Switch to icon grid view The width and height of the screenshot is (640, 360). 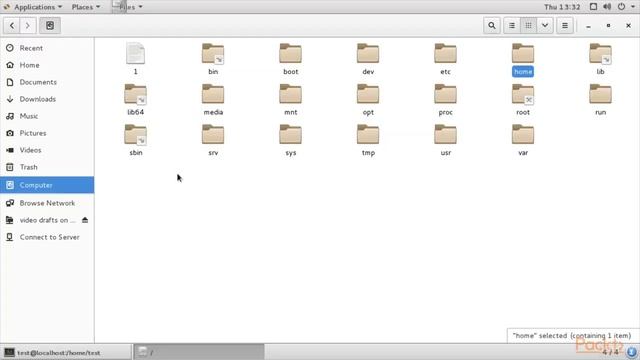(x=528, y=25)
